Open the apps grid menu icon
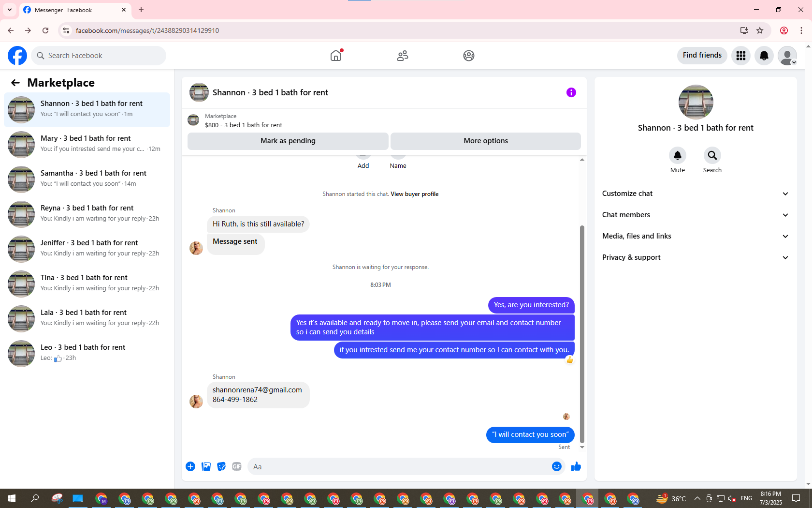 point(741,56)
